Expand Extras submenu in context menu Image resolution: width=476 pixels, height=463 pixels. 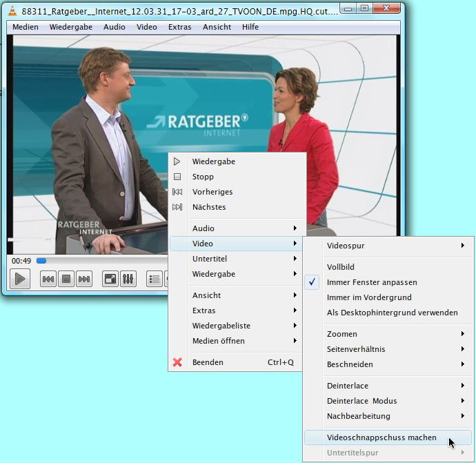235,311
